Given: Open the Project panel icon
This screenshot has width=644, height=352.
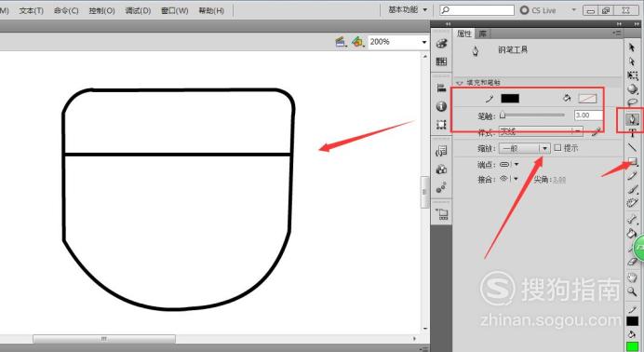Looking at the screenshot, I should 442,214.
